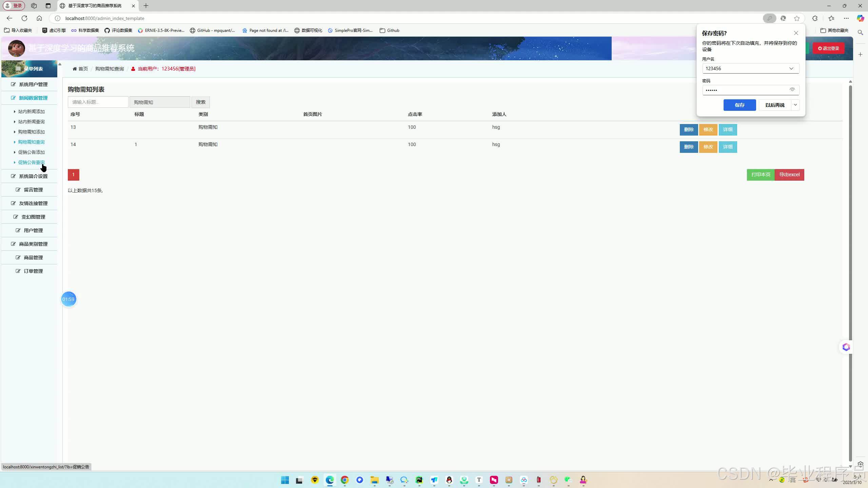Click 打印本页 print button

(761, 175)
